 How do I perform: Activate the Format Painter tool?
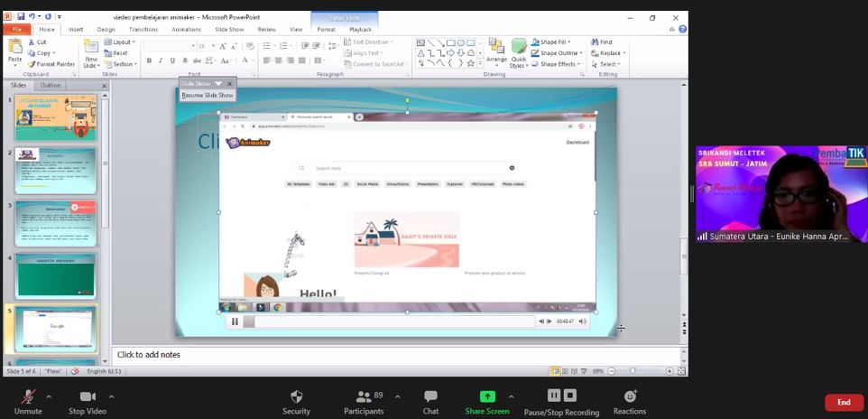[51, 64]
